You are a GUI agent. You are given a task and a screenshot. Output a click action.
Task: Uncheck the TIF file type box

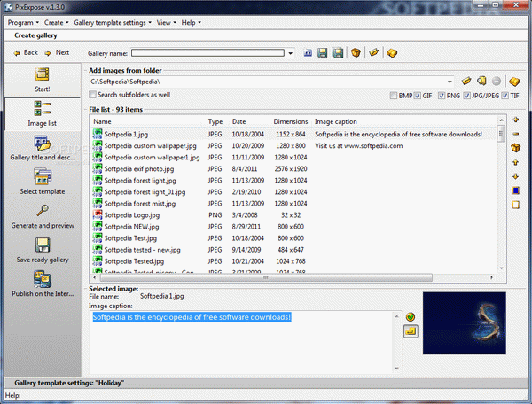coord(505,96)
